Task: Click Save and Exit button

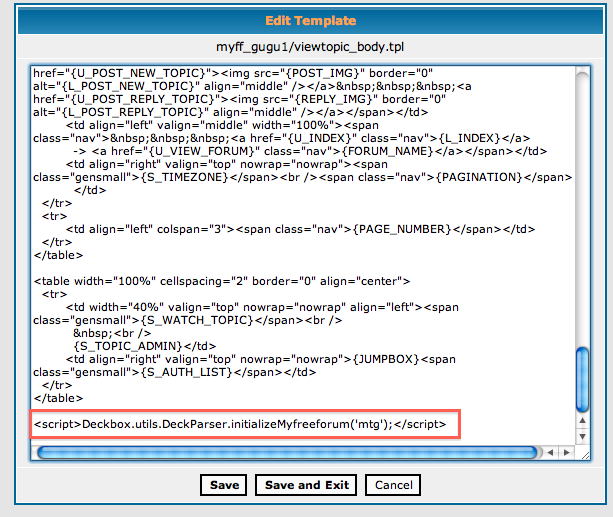Action: 306,485
